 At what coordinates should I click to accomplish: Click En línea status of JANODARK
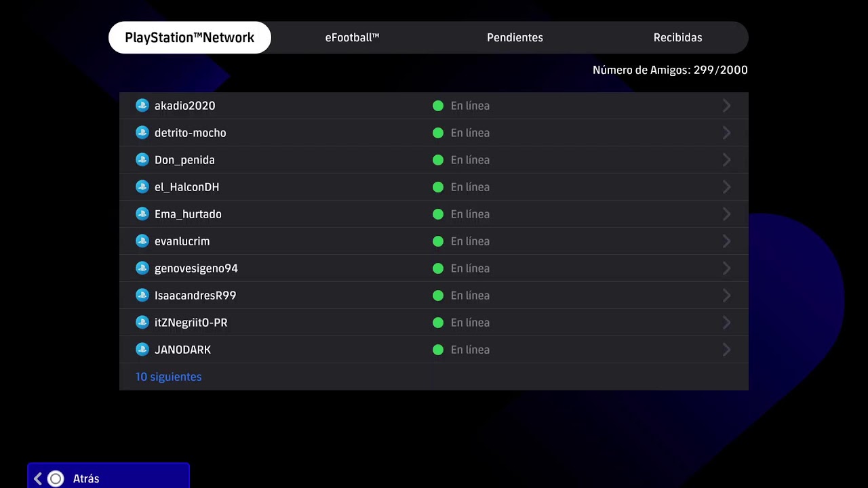click(x=470, y=350)
